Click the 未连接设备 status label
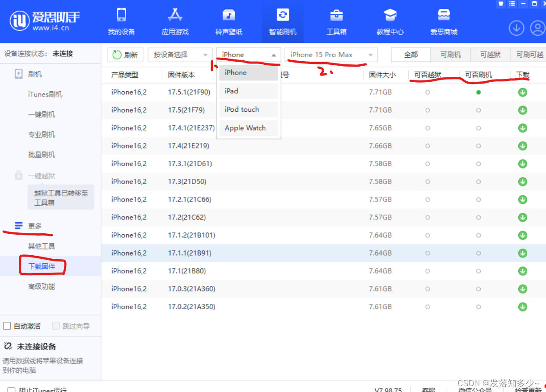The height and width of the screenshot is (392, 546). tap(37, 346)
